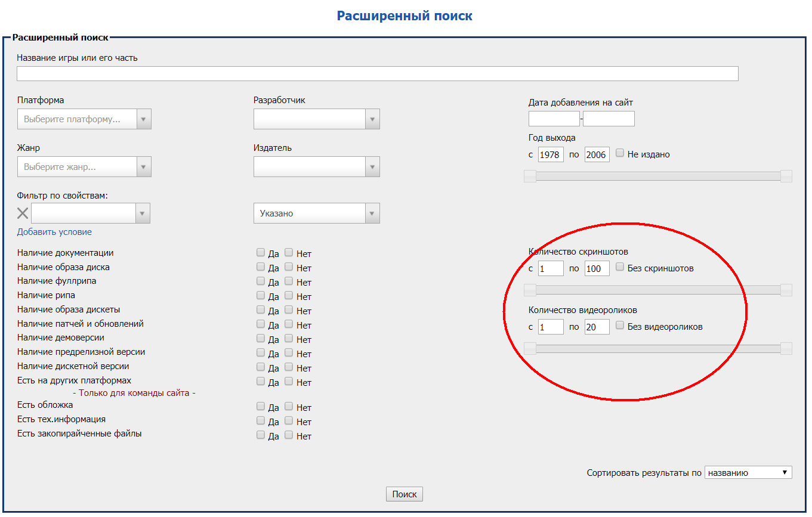The image size is (812, 517).
Task: Select Да for Наличие патчей и обновлений
Action: click(x=261, y=324)
